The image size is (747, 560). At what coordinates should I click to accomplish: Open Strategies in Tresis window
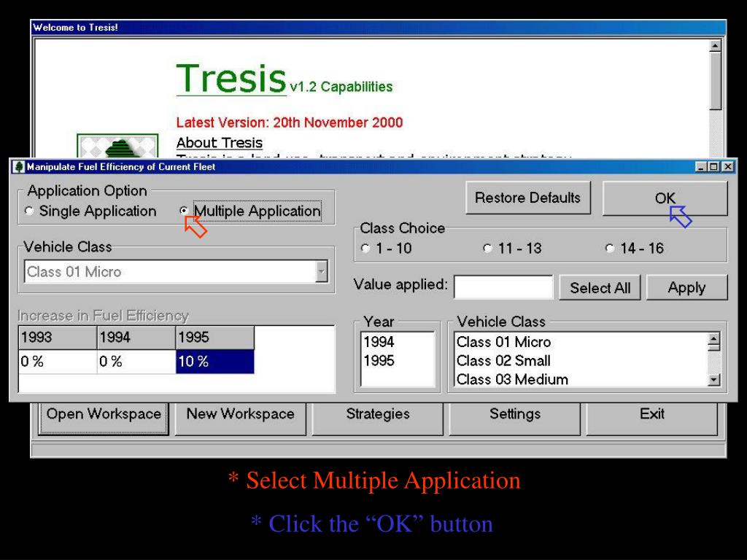pyautogui.click(x=378, y=419)
